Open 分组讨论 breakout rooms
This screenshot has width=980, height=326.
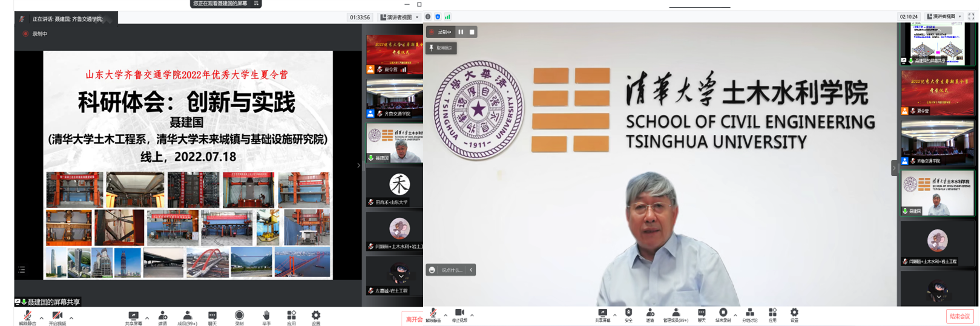(x=749, y=315)
